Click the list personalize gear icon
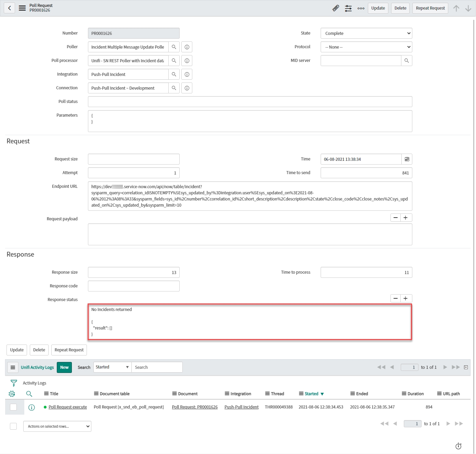 [12, 394]
